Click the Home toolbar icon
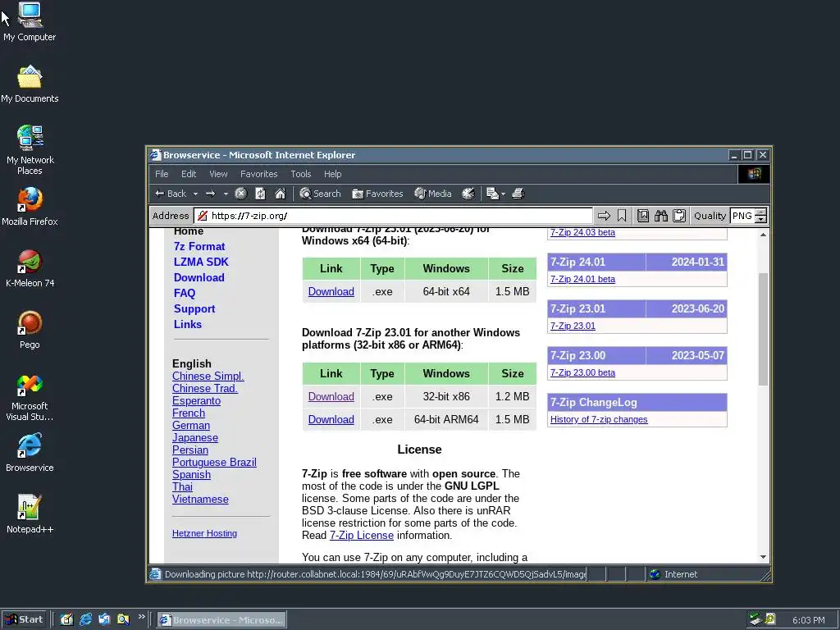The height and width of the screenshot is (630, 840). click(x=281, y=194)
